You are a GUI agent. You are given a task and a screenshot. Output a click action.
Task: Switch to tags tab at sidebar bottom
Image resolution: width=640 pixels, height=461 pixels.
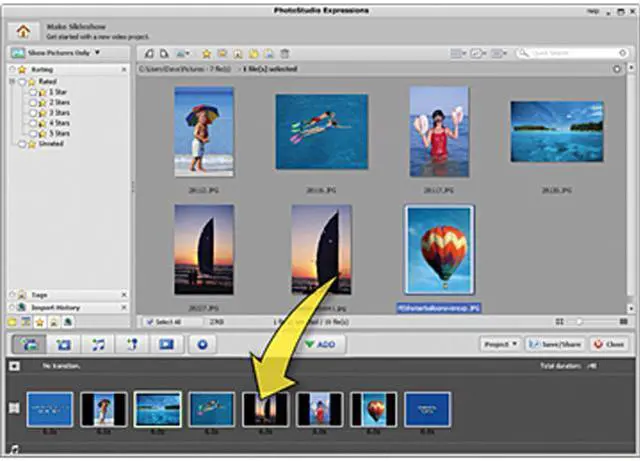coord(53,322)
